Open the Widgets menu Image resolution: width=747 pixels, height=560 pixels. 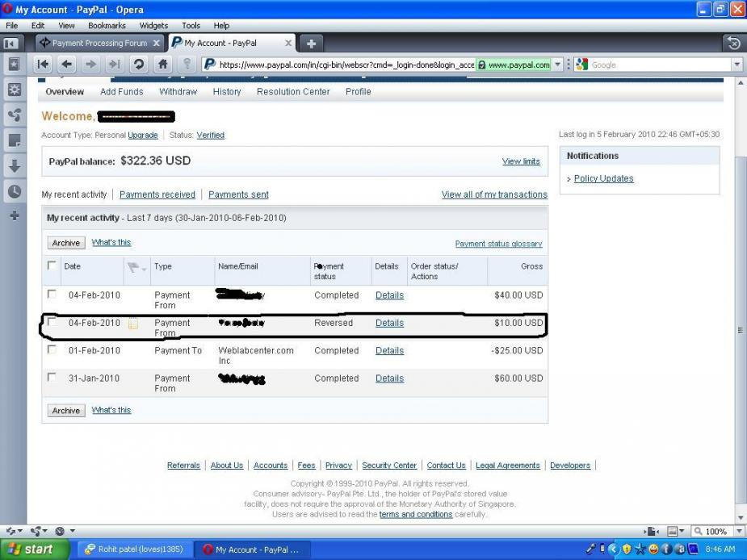[153, 26]
